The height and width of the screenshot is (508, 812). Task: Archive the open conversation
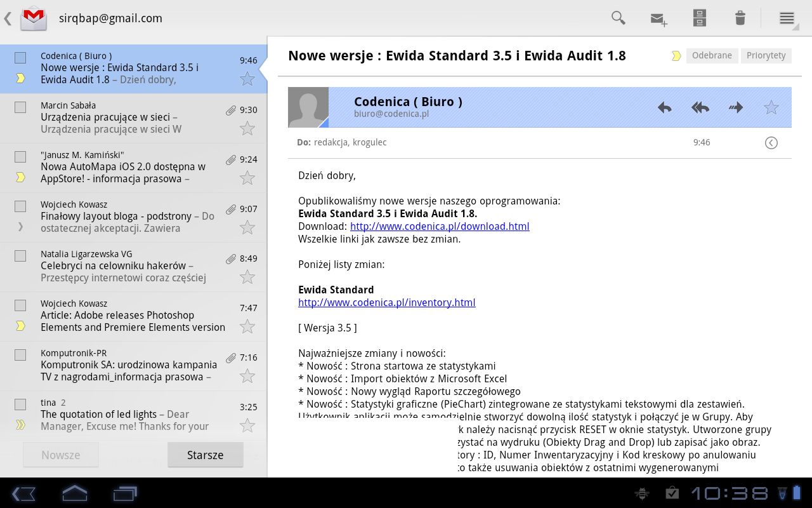pyautogui.click(x=700, y=18)
